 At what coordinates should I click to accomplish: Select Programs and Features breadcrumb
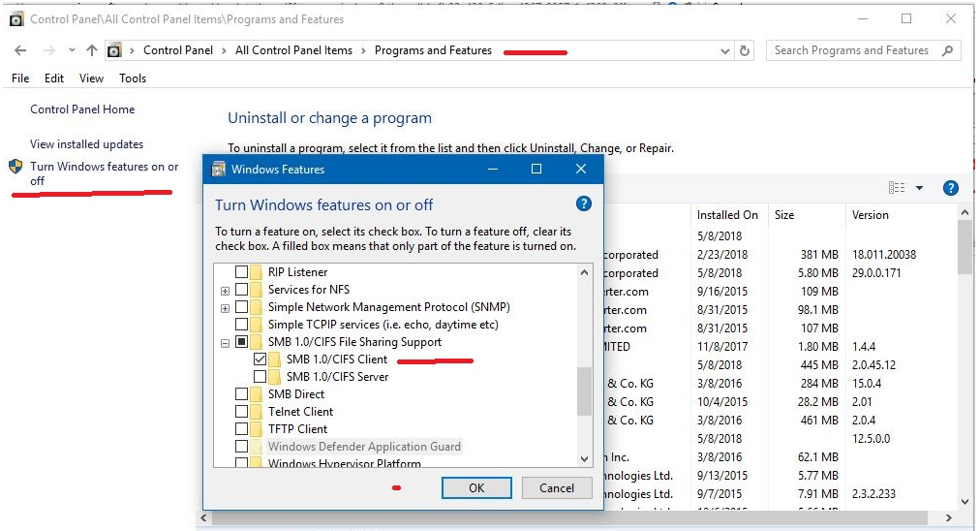433,50
